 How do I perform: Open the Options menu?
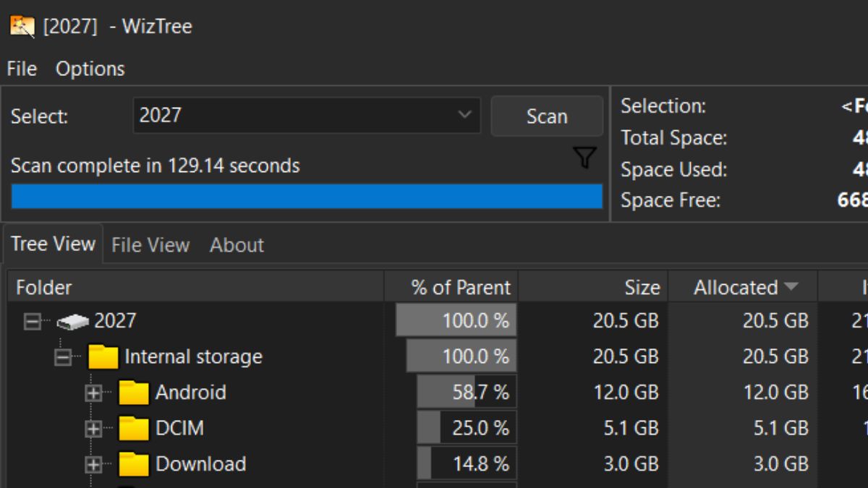pyautogui.click(x=90, y=69)
